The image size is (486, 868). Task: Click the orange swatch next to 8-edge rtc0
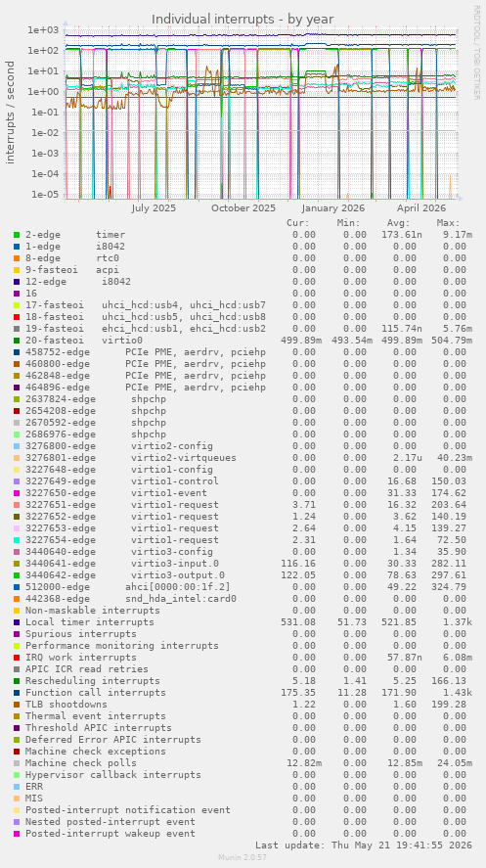[x=18, y=258]
